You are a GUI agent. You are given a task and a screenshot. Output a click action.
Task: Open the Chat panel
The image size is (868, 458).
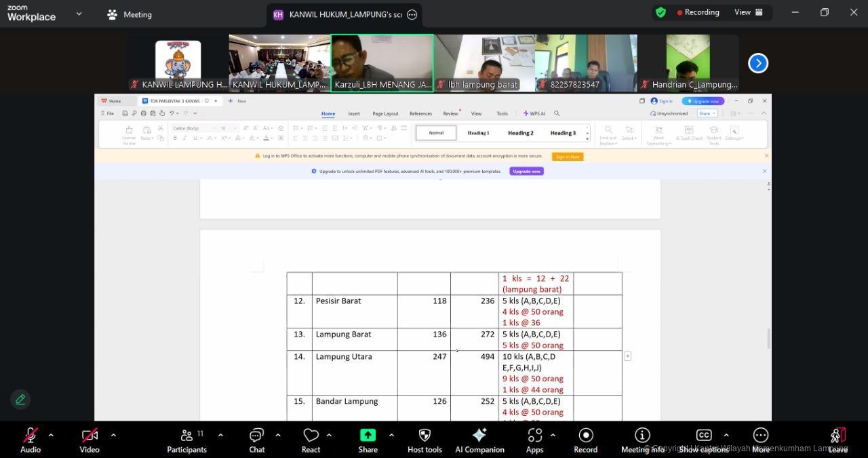click(x=256, y=440)
